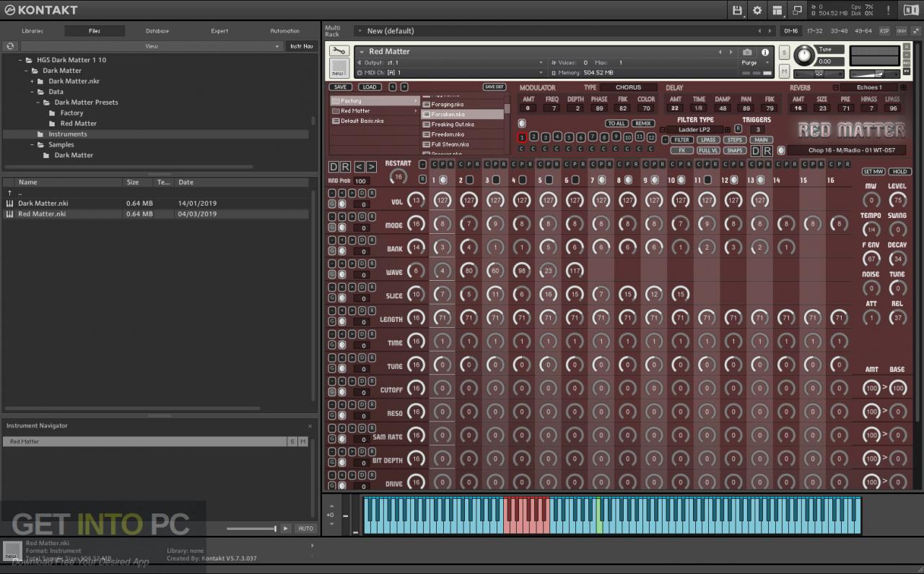This screenshot has height=574, width=924.
Task: Open the workspace layout panel icon
Action: pyautogui.click(x=777, y=10)
